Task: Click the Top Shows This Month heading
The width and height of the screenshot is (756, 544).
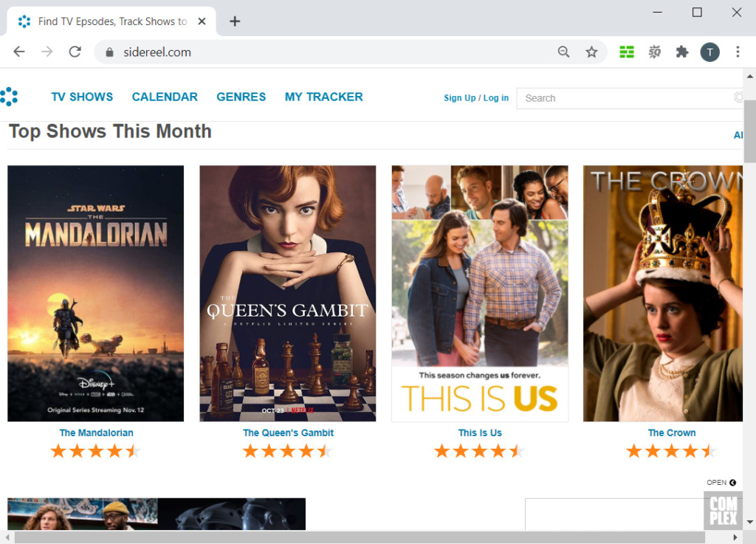Action: (x=110, y=131)
